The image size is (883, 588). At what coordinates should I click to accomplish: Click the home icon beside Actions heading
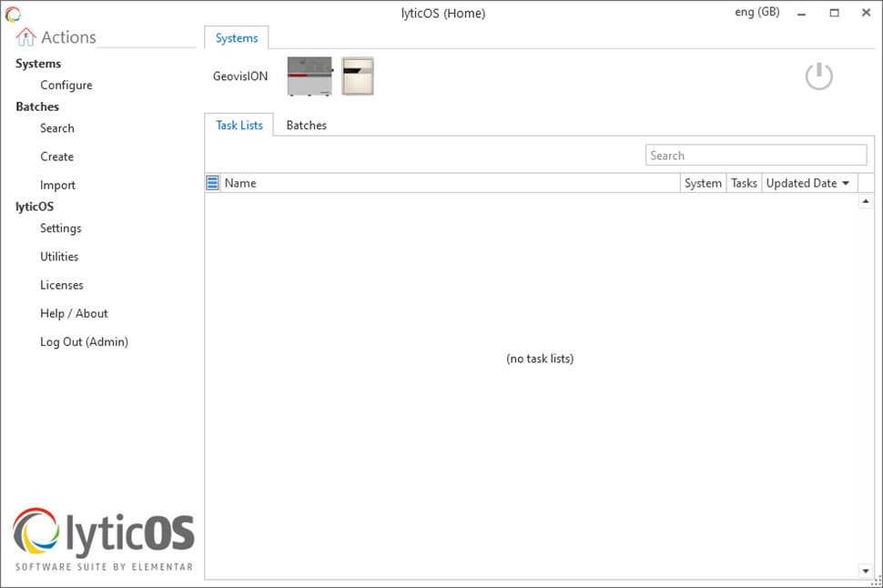point(24,36)
